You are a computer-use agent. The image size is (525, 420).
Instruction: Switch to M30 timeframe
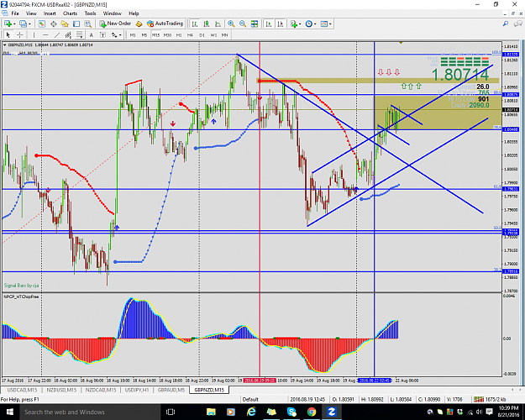tap(167, 34)
